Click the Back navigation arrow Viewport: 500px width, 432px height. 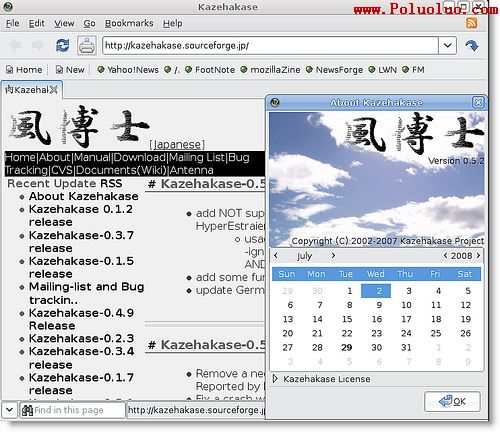(15, 45)
